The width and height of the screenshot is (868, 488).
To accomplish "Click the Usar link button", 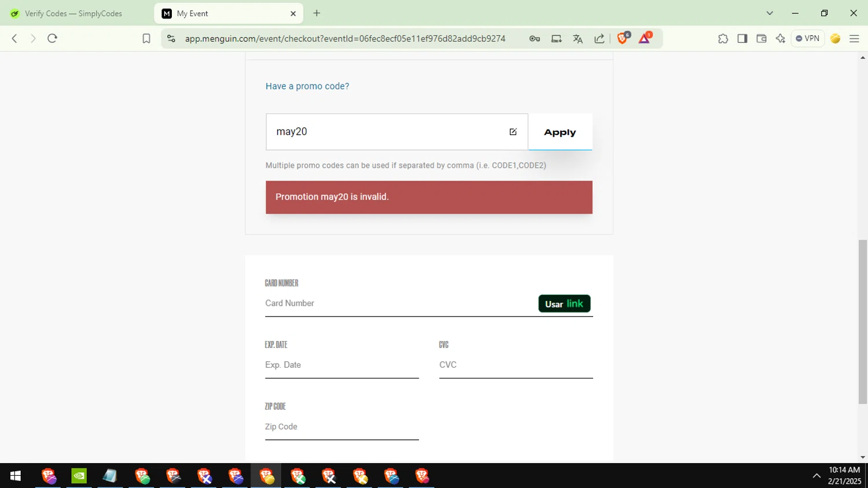I will tap(564, 304).
